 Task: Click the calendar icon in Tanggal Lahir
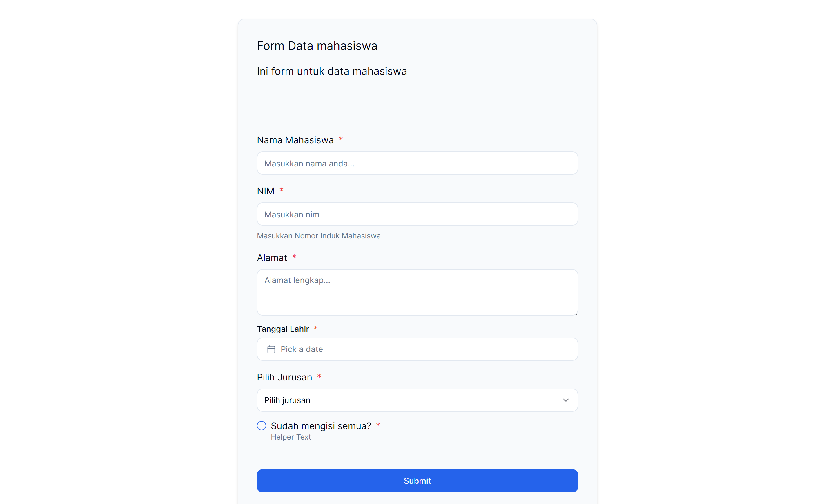[x=271, y=349]
